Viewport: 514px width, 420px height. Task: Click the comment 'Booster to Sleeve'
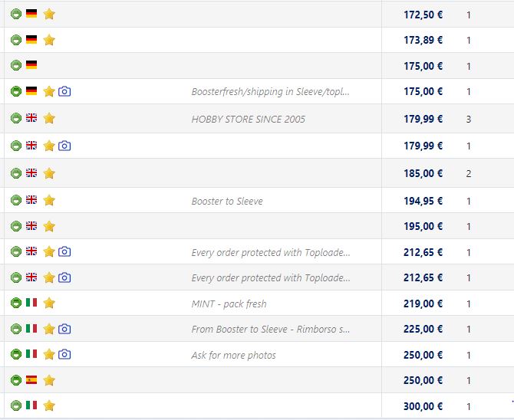227,201
